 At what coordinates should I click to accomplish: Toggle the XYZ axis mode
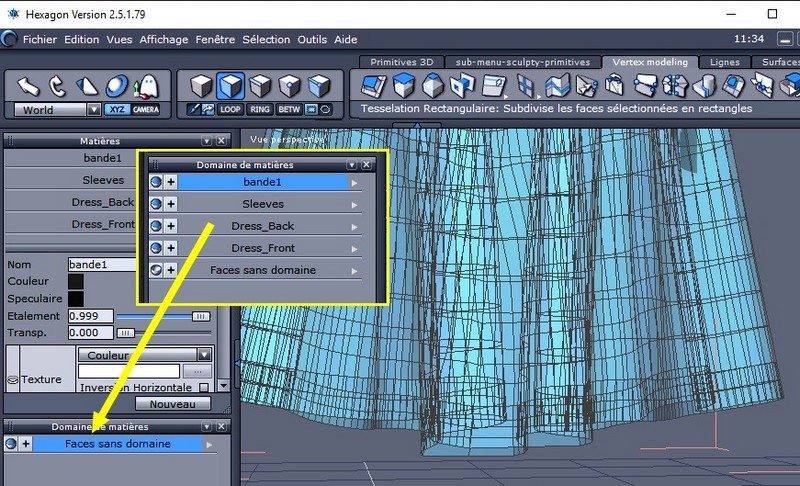117,109
